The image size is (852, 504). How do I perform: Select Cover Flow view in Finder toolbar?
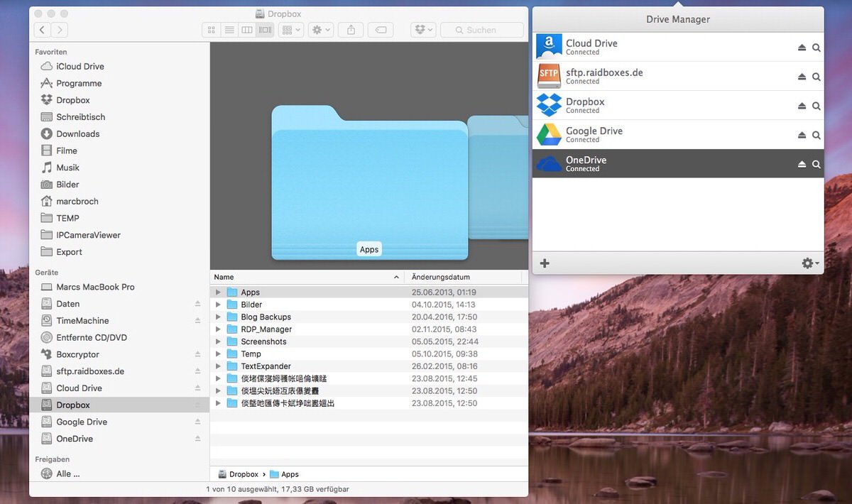266,30
